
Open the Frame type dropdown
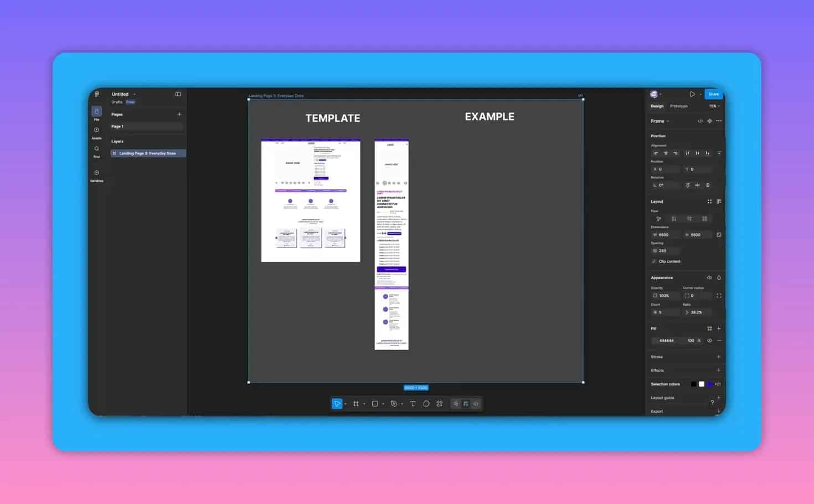(668, 121)
